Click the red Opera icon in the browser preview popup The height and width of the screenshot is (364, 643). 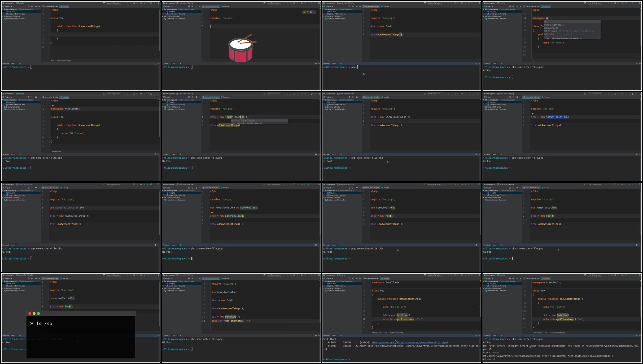click(x=314, y=12)
